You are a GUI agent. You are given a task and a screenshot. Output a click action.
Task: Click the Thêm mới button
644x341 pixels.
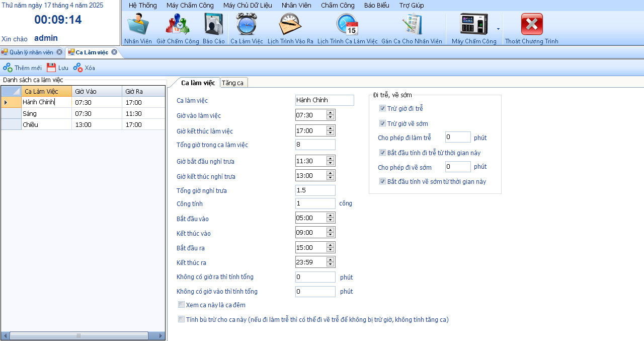tap(23, 67)
